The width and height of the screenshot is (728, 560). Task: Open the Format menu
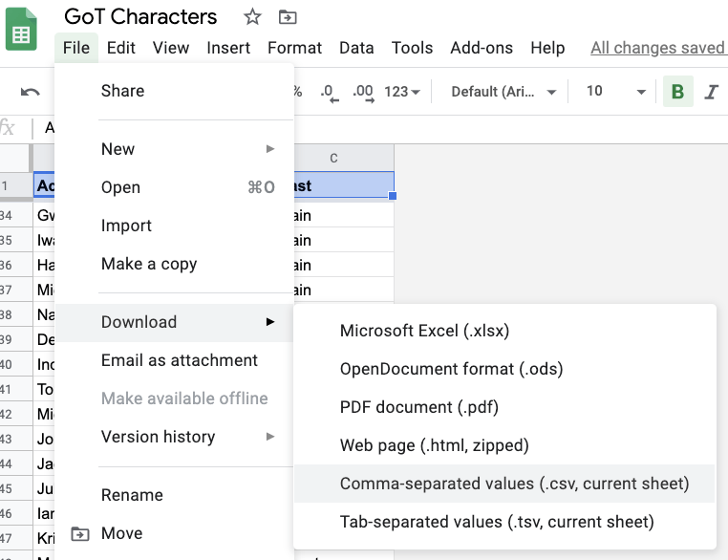point(295,48)
